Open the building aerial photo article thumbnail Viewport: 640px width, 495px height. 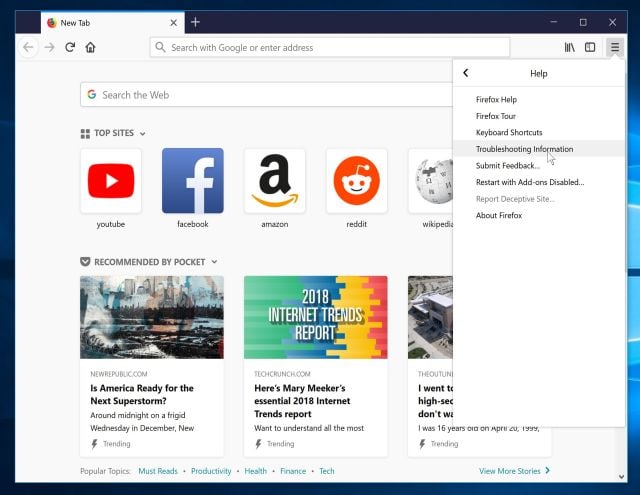tap(430, 317)
